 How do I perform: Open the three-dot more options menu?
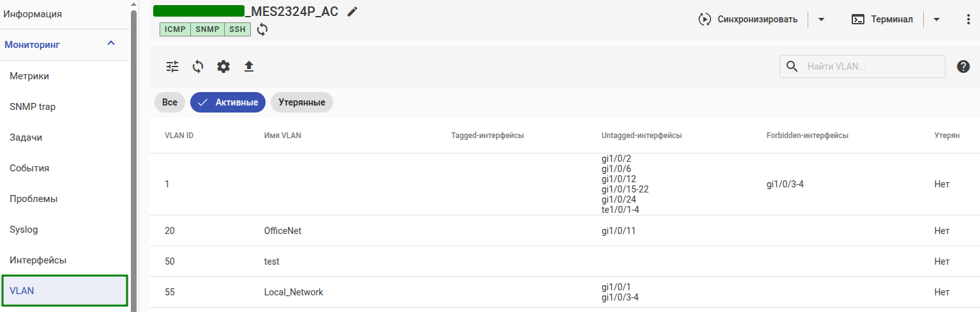click(x=969, y=19)
